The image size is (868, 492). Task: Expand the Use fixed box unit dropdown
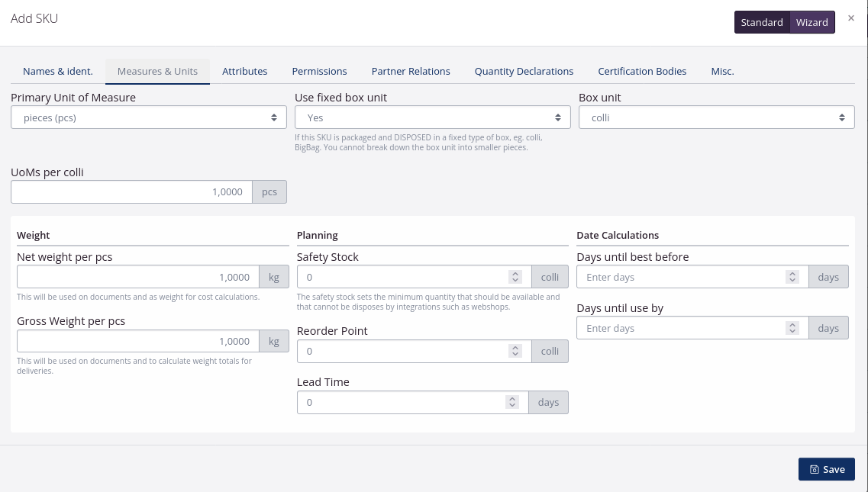pyautogui.click(x=432, y=117)
